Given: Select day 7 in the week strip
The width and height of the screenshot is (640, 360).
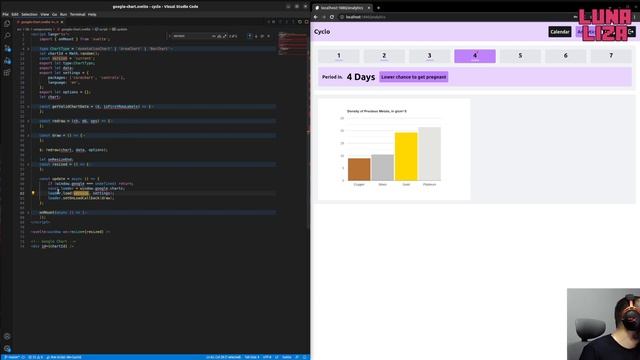Looking at the screenshot, I should tap(611, 56).
